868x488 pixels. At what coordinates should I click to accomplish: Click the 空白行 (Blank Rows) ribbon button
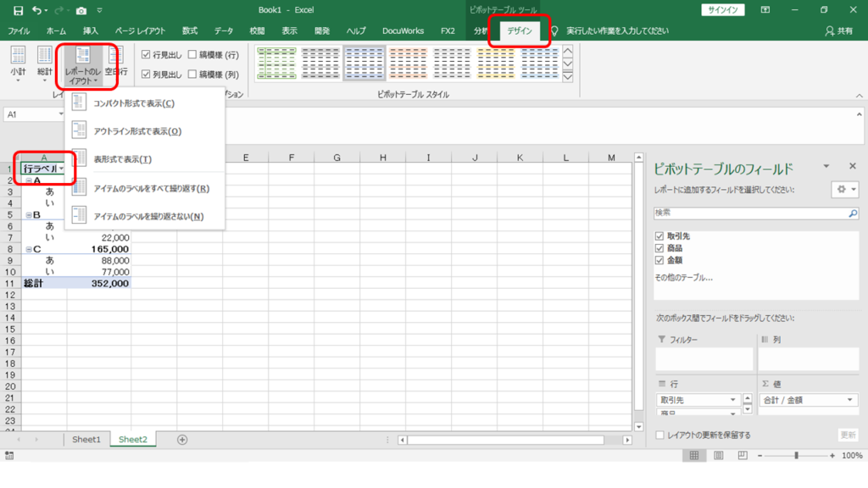pos(115,62)
